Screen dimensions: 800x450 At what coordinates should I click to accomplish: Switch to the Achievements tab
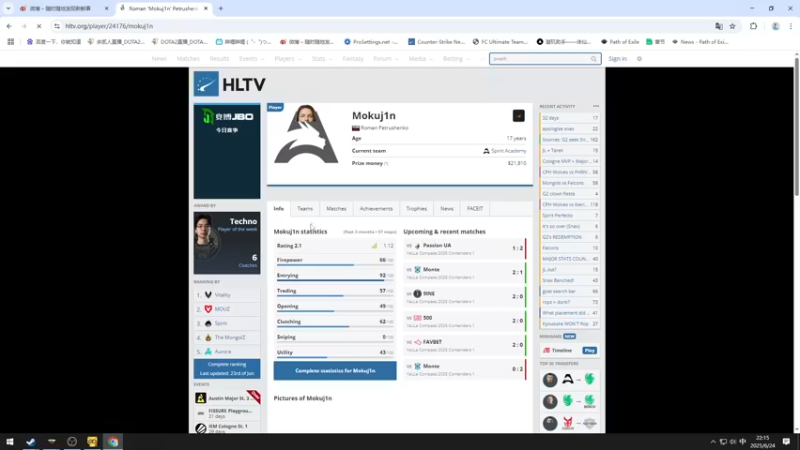(376, 209)
